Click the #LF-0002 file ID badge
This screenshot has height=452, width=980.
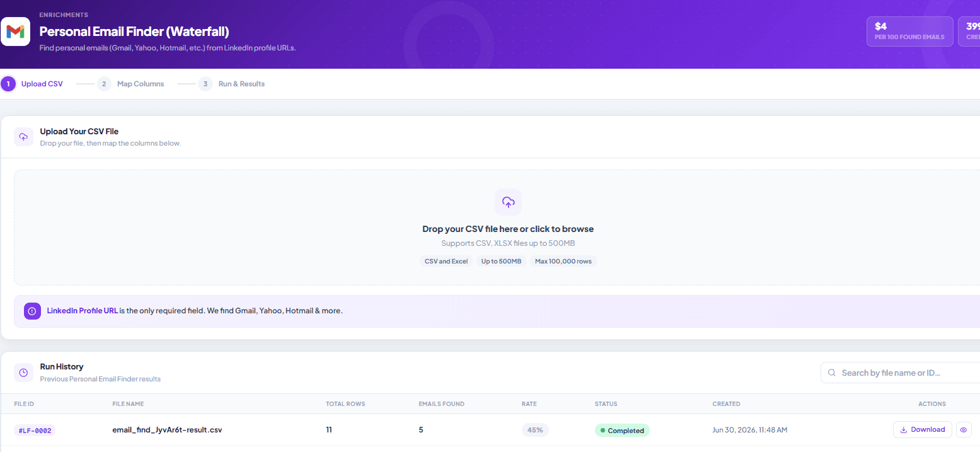pos(35,431)
